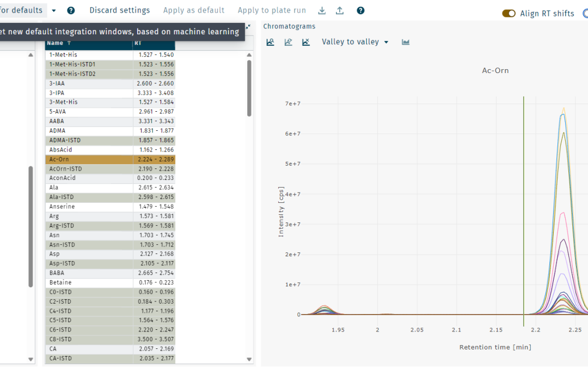Open the Valley to valley dropdown
The width and height of the screenshot is (588, 368).
(355, 42)
